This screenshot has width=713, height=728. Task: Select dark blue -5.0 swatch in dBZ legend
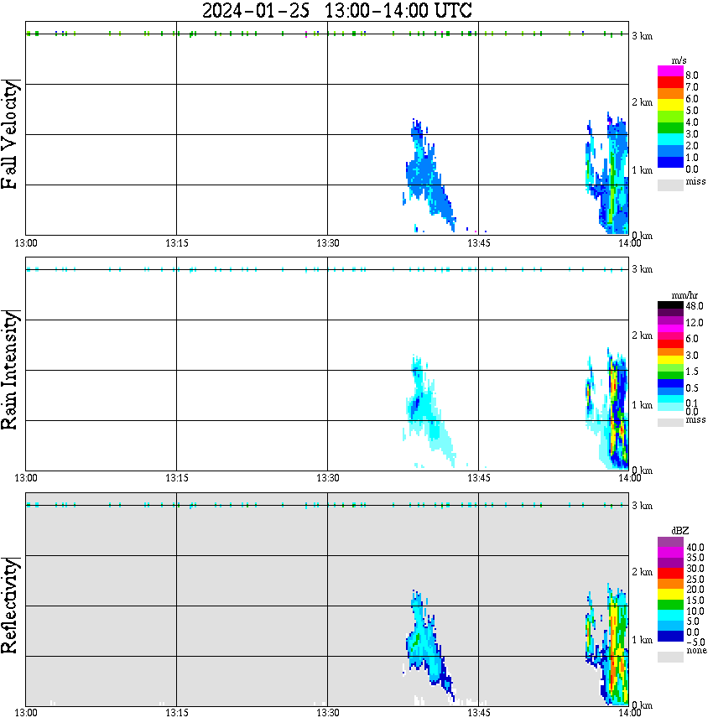[x=670, y=637]
